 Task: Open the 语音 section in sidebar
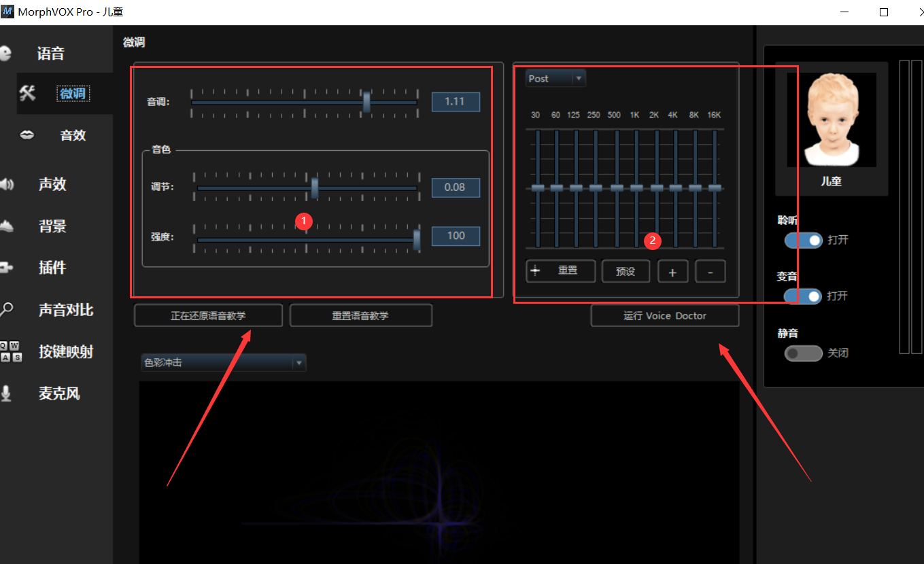[x=50, y=54]
